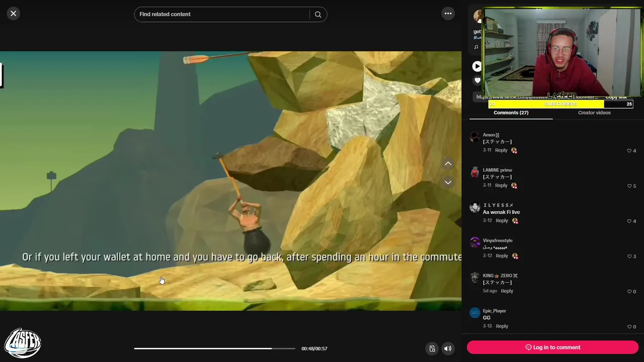Click the music note sound icon
The height and width of the screenshot is (362, 644).
pos(476,47)
